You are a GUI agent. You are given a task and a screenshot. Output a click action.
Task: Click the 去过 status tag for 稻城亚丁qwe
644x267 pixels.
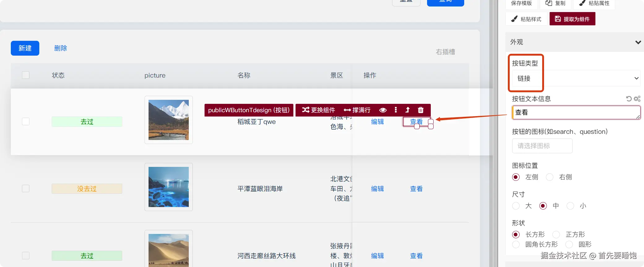[87, 122]
